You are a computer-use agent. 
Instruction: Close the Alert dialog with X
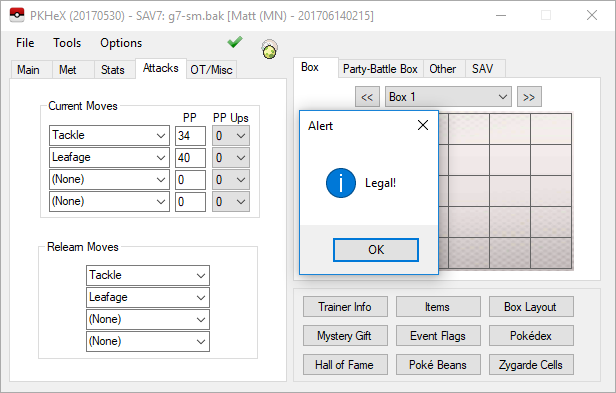click(x=423, y=125)
